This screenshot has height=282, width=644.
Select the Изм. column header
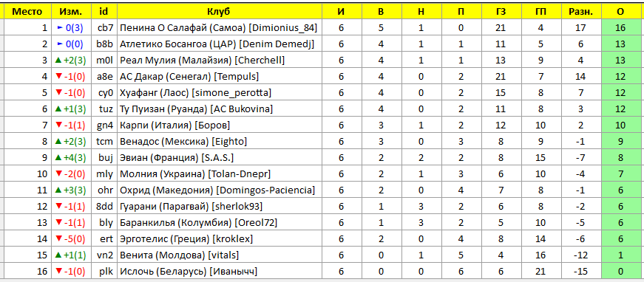(x=70, y=12)
